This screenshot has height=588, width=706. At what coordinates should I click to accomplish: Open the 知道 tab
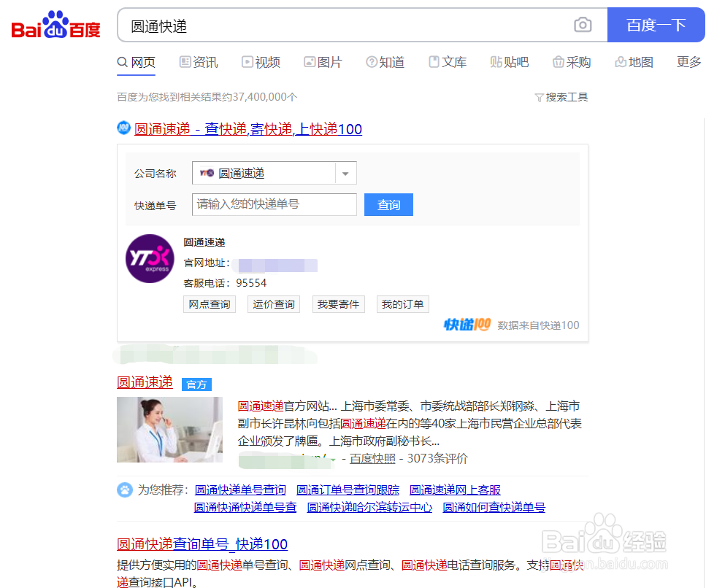pyautogui.click(x=385, y=62)
